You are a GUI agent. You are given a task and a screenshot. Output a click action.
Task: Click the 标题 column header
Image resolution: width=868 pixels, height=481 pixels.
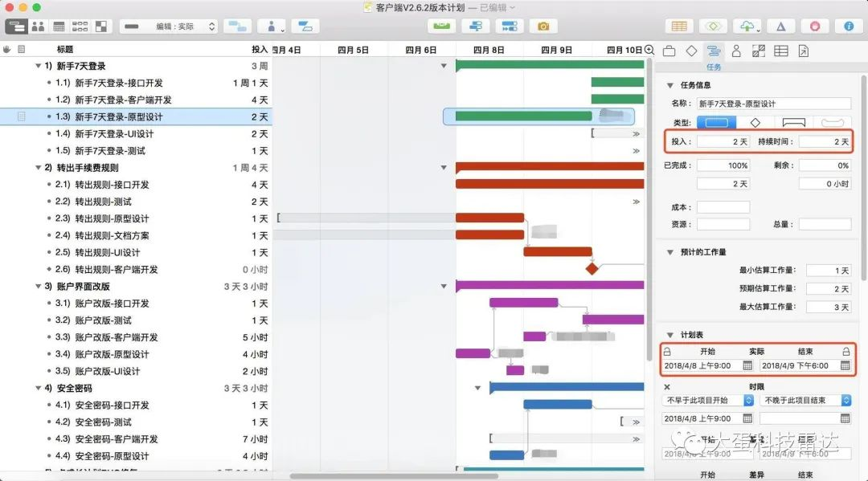coord(65,49)
